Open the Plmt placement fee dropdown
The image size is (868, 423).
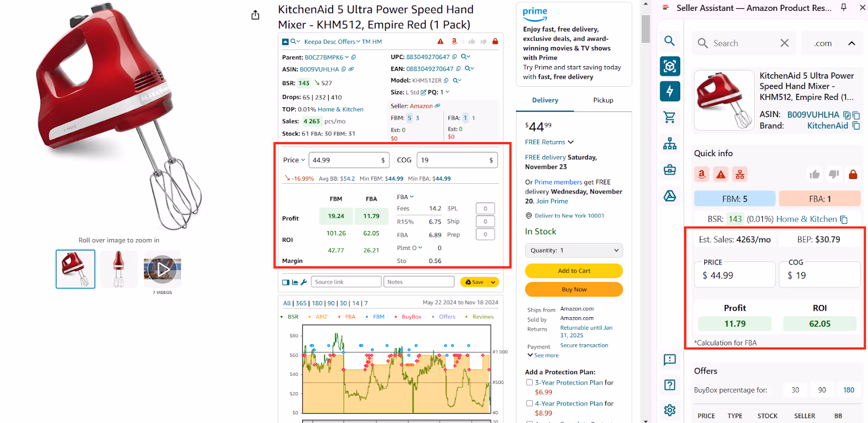click(x=410, y=248)
